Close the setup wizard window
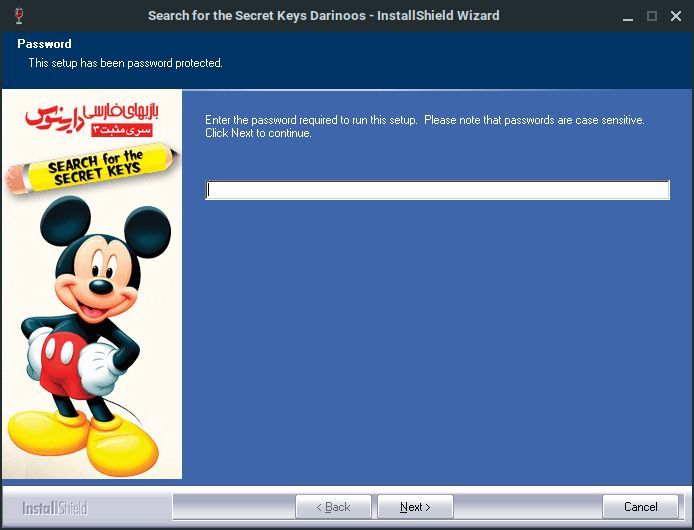This screenshot has width=694, height=530. coord(675,16)
